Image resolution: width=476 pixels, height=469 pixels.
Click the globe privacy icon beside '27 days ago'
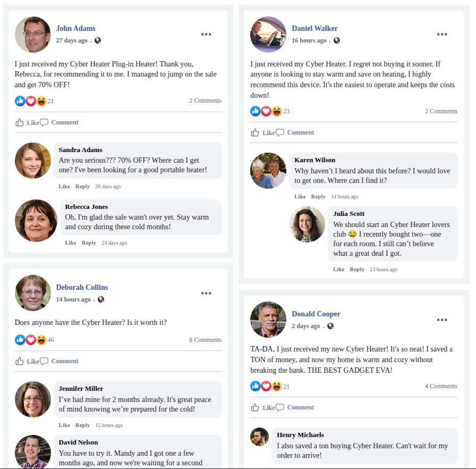98,41
